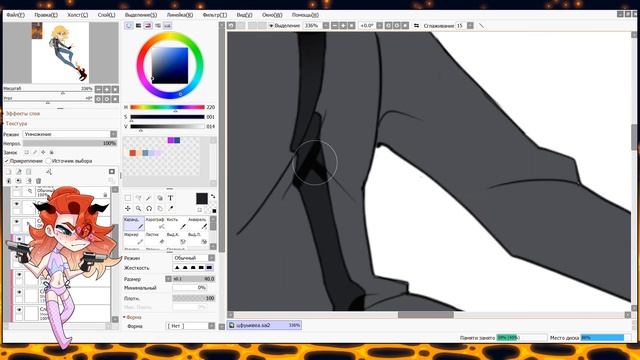Select the lasso tool
Viewport: 640px width, 360px height.
click(138, 198)
